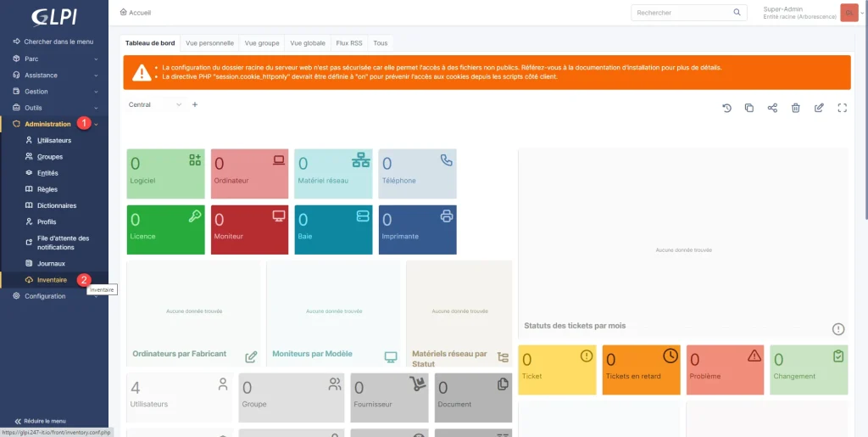Switch to Tous tab
Image resolution: width=868 pixels, height=437 pixels.
(381, 43)
